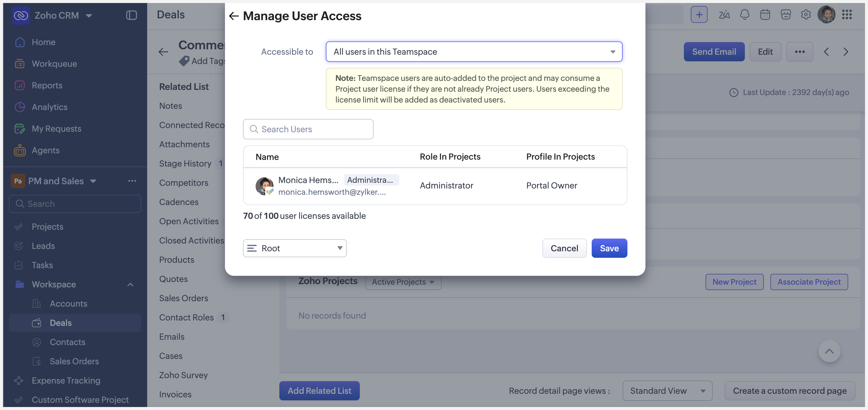
Task: Click the Analytics icon in sidebar
Action: (20, 106)
